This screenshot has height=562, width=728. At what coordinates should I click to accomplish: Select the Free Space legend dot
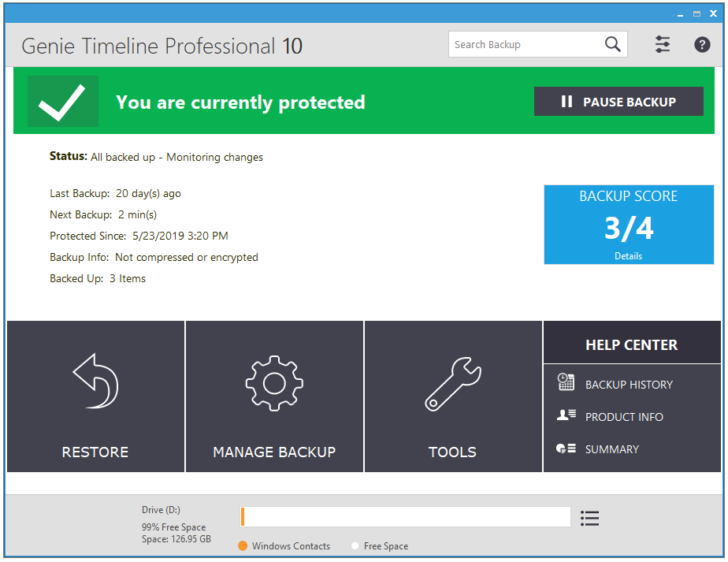coord(355,545)
